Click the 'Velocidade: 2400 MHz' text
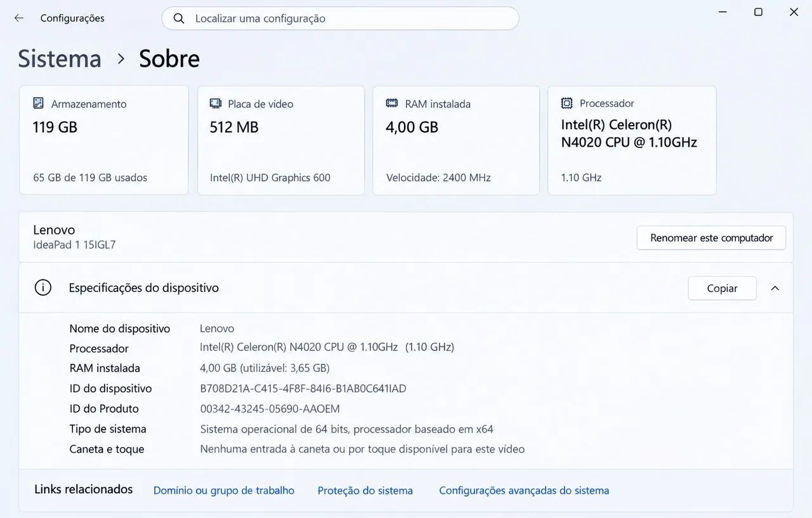 point(438,178)
